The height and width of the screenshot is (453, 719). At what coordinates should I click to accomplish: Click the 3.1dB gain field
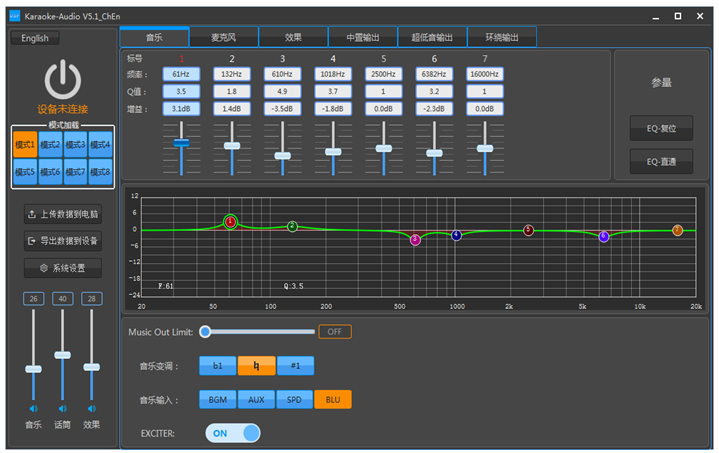coord(181,109)
